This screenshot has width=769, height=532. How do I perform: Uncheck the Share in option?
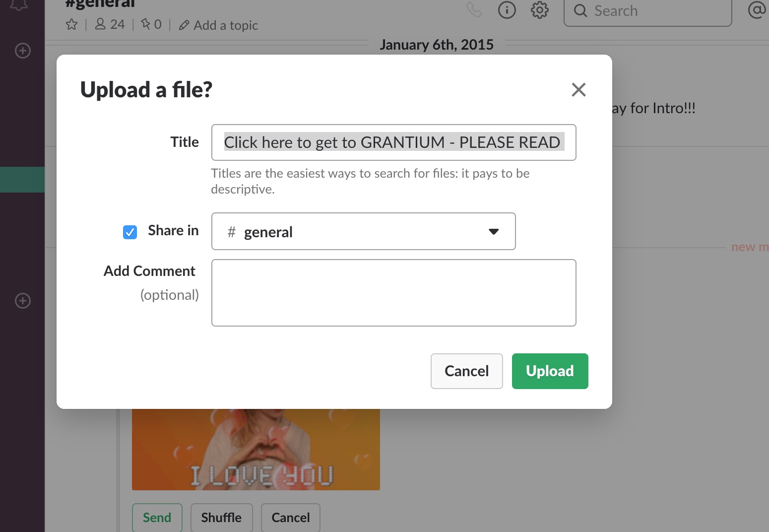tap(129, 232)
